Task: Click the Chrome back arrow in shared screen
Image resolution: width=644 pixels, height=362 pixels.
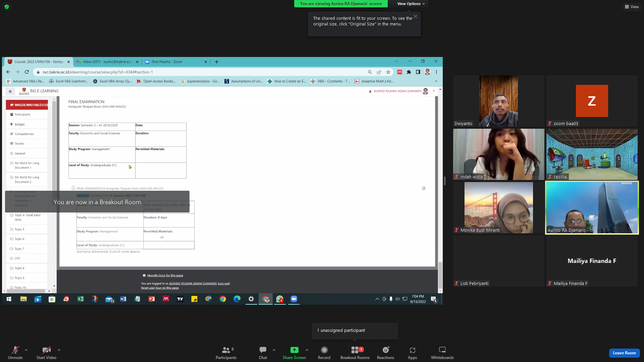Action: (8, 72)
